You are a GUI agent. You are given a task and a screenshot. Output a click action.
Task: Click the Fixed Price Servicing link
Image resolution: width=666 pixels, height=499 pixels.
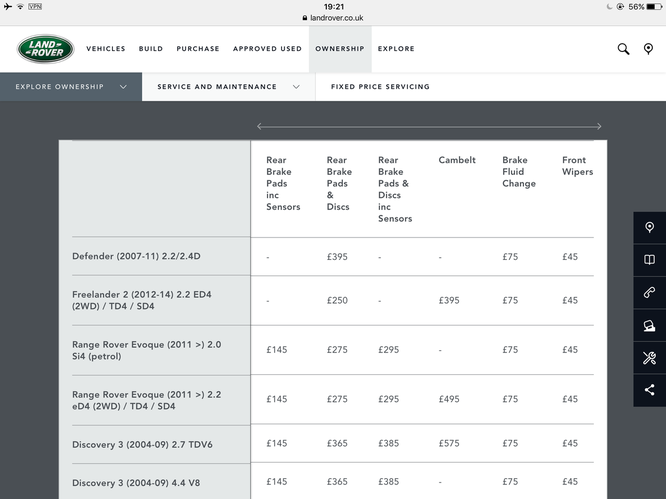380,87
